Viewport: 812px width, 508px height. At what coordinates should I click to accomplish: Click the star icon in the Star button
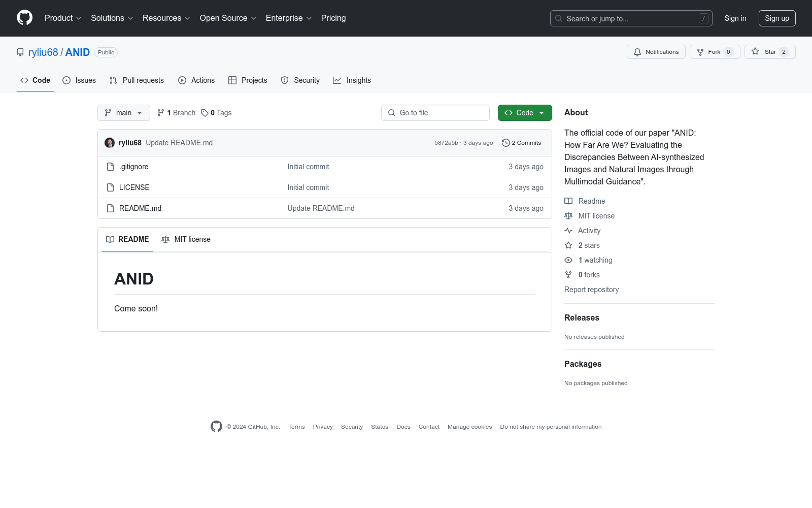click(x=755, y=51)
